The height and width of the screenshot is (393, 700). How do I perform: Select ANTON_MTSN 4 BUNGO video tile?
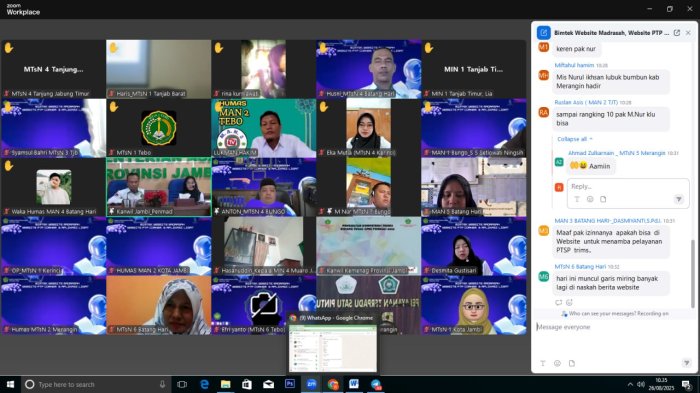click(x=263, y=187)
